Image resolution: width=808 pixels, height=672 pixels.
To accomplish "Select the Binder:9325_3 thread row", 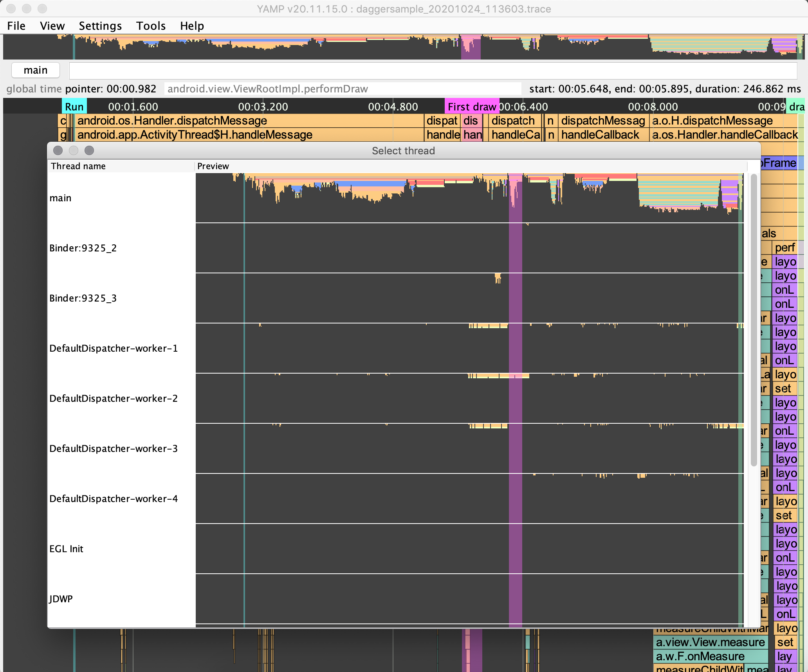I will (83, 298).
